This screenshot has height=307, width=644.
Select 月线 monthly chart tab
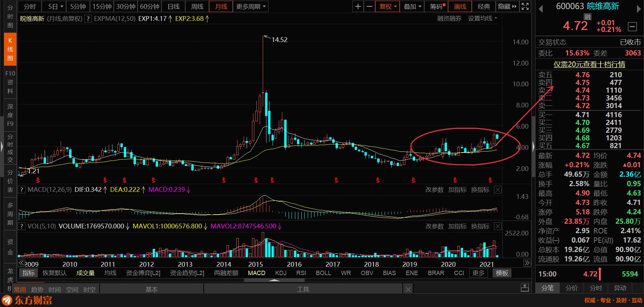(x=221, y=6)
